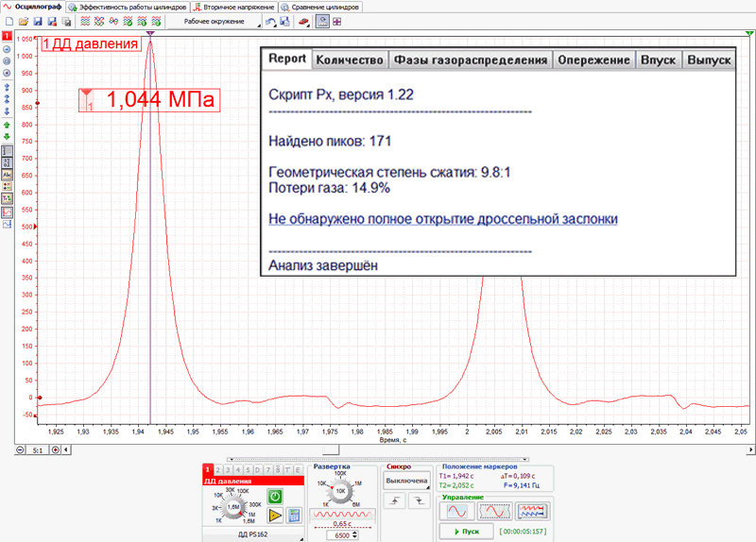Click the 6500 sweep value stepper arrows
Image resolution: width=756 pixels, height=542 pixels.
[x=355, y=535]
